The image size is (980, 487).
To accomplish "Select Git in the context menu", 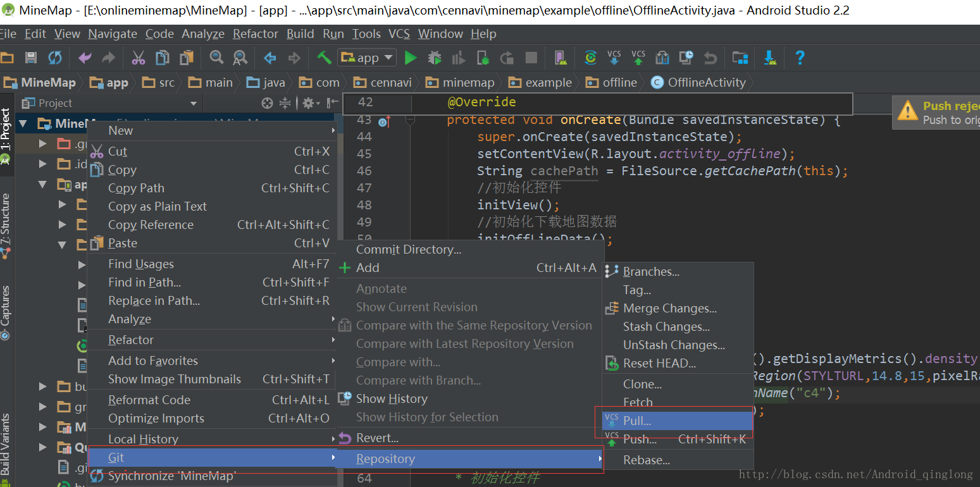I will click(x=212, y=457).
